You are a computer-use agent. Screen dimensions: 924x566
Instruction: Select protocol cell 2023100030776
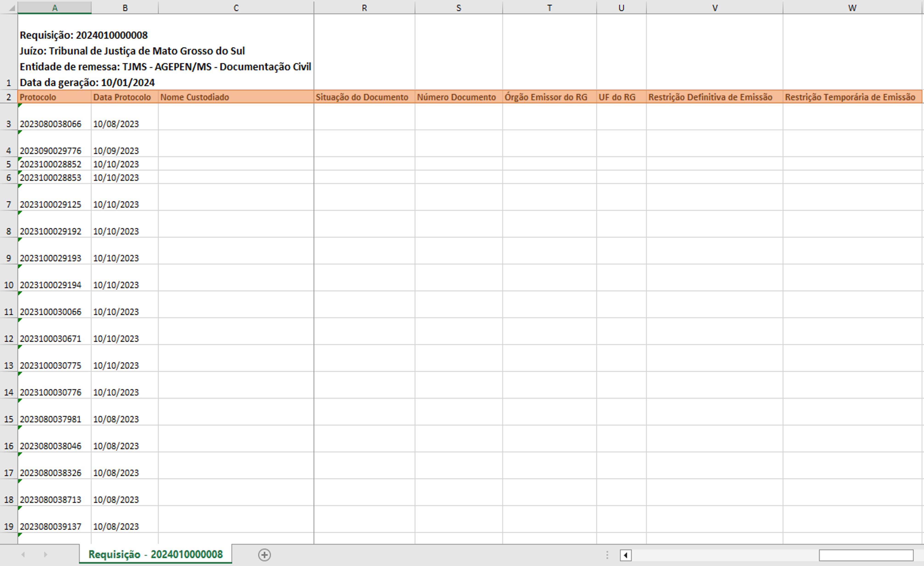(54, 385)
